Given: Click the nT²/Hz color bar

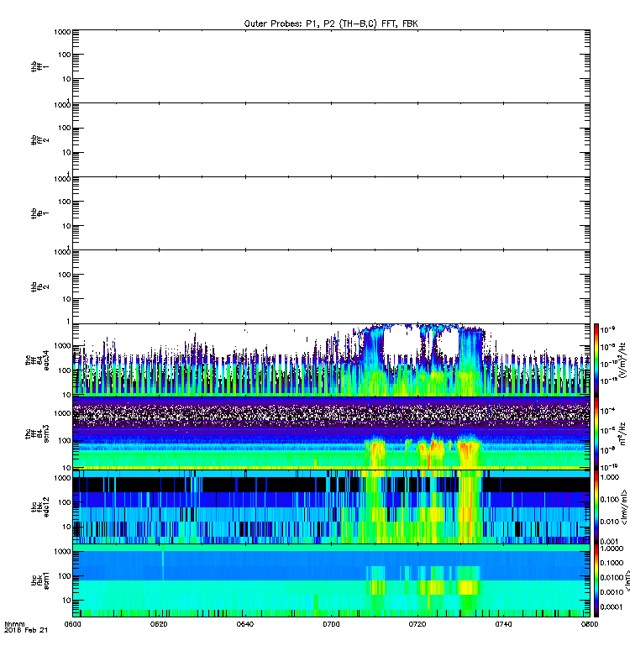Looking at the screenshot, I should tap(596, 433).
